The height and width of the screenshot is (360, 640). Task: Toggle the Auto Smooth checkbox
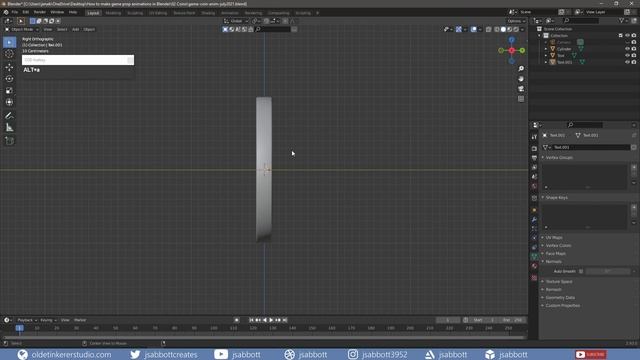click(581, 271)
